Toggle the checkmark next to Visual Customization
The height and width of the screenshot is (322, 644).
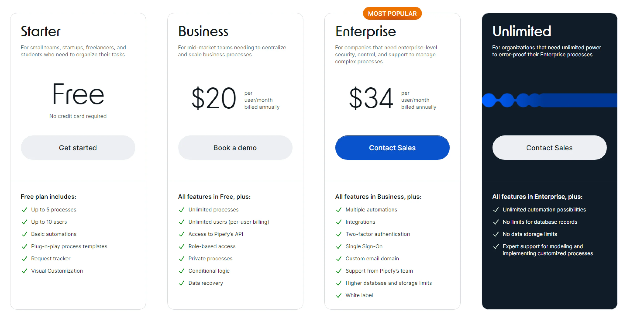coord(24,271)
